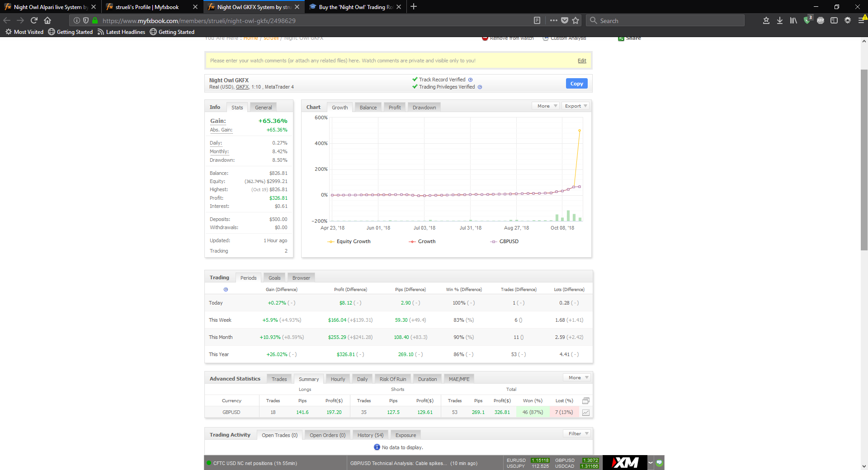The width and height of the screenshot is (868, 470).
Task: Show the Balance chart tab
Action: [x=368, y=108]
